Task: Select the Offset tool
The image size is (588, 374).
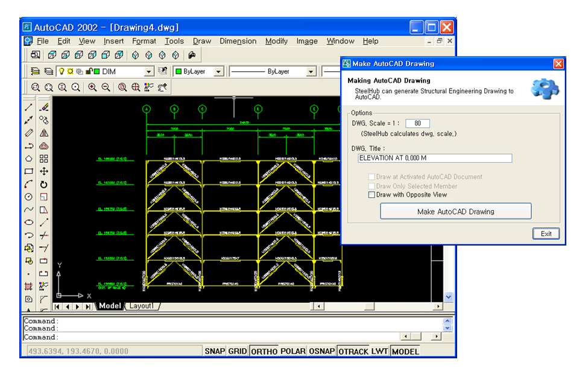Action: pos(44,146)
